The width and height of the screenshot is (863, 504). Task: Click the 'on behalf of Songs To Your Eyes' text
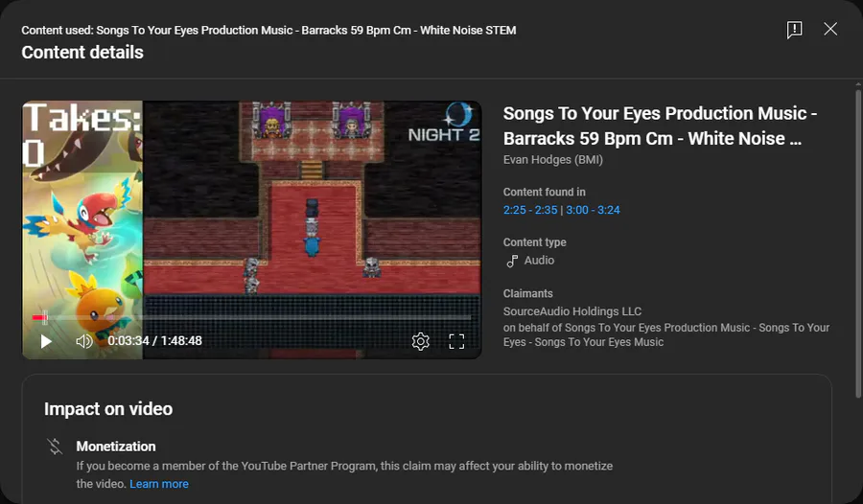tap(666, 335)
